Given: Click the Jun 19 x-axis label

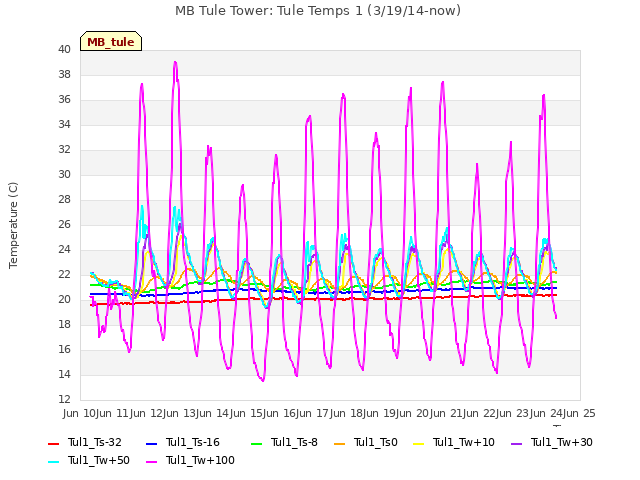Looking at the screenshot, I should coord(381,413).
